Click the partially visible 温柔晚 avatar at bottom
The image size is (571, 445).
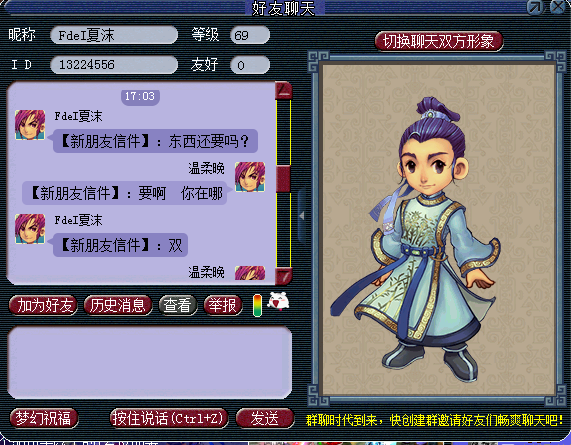[x=250, y=273]
